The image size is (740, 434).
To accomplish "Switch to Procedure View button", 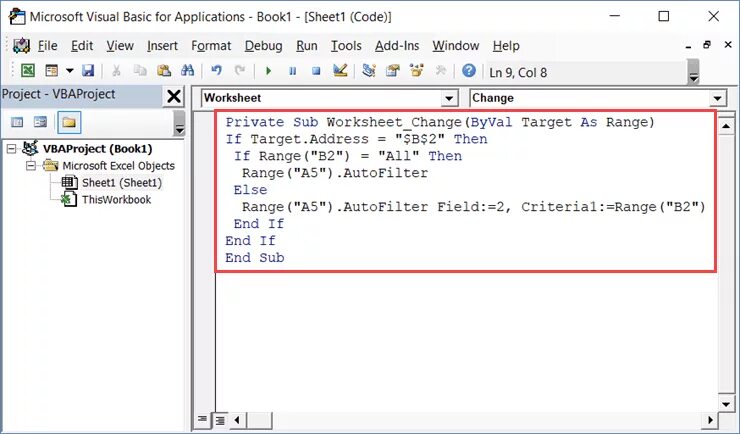I will [x=202, y=419].
